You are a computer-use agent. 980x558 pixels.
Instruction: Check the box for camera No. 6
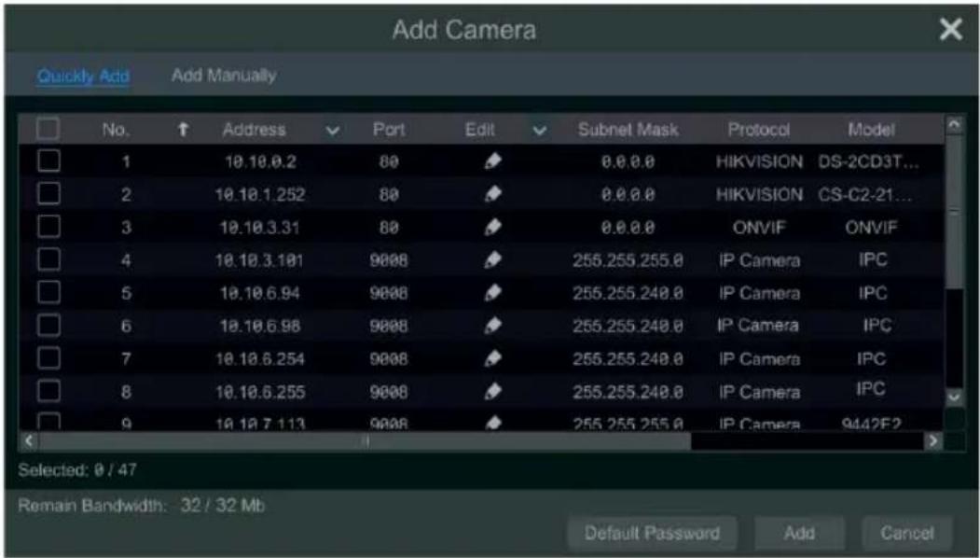tap(48, 326)
